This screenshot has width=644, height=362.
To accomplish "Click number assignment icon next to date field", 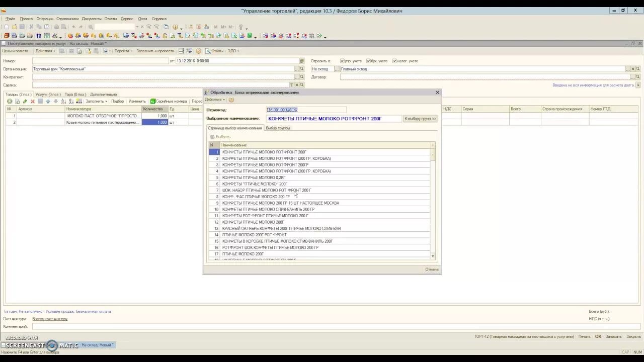I will pyautogui.click(x=302, y=61).
